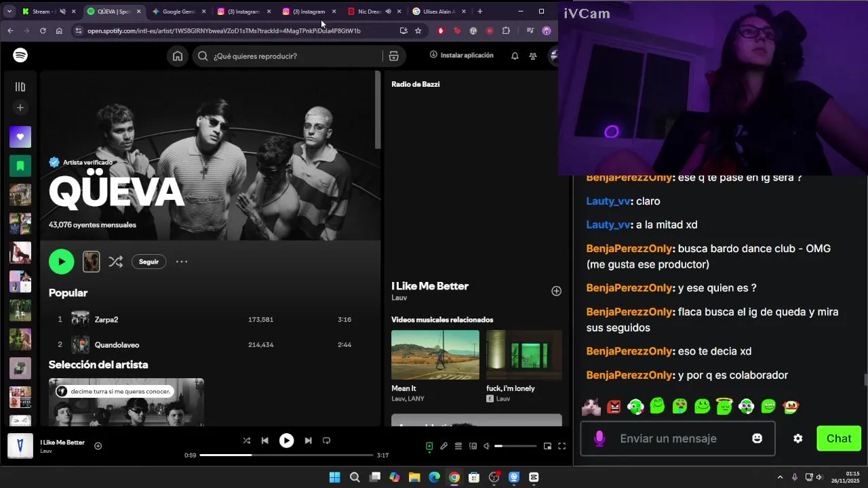This screenshot has height=488, width=868.
Task: Click Instalar aplicación button
Action: click(462, 55)
